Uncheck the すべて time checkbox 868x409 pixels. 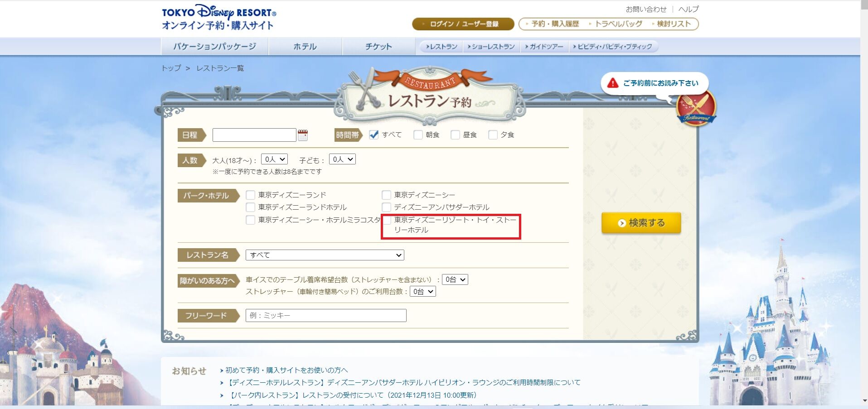coord(373,134)
